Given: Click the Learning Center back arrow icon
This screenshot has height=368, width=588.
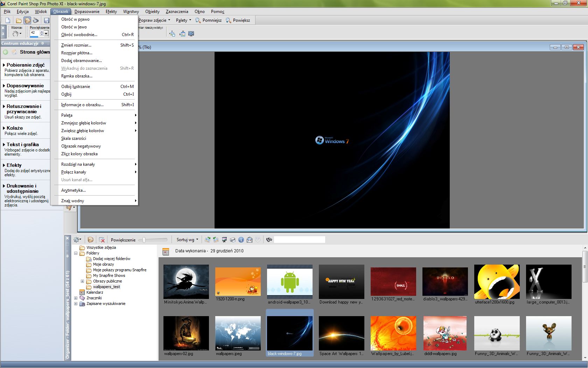Looking at the screenshot, I should (6, 52).
